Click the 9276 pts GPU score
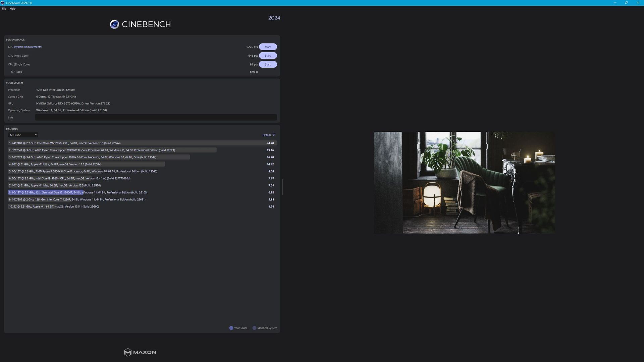Image resolution: width=644 pixels, height=362 pixels. pyautogui.click(x=252, y=47)
